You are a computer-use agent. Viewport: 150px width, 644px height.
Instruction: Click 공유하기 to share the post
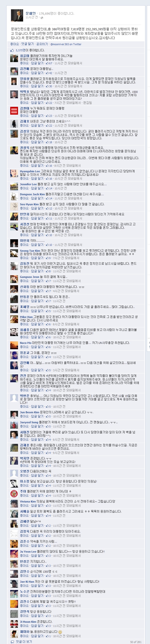click(42, 44)
